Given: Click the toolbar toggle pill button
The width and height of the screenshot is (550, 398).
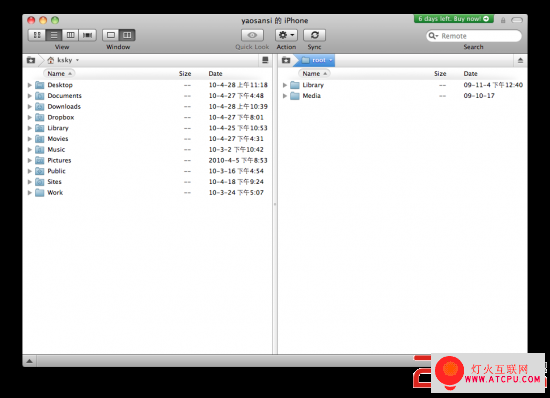Looking at the screenshot, I should point(517,20).
